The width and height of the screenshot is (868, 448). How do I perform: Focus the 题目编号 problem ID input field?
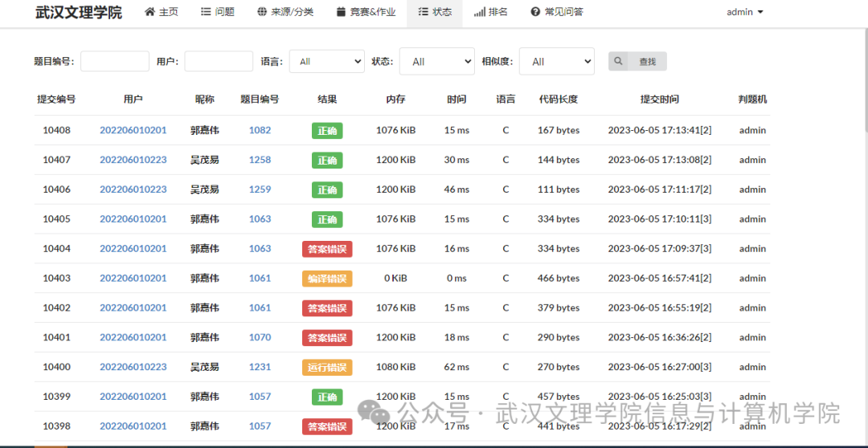pyautogui.click(x=115, y=62)
